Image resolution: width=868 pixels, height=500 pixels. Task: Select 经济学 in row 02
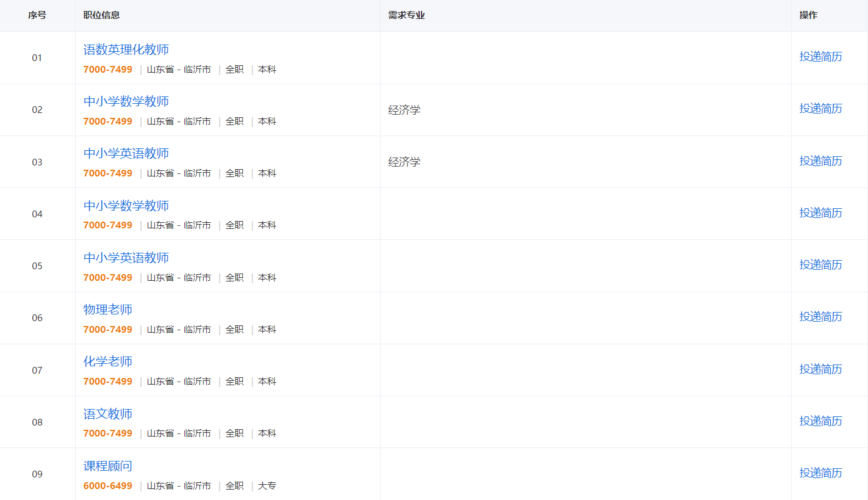pos(404,110)
